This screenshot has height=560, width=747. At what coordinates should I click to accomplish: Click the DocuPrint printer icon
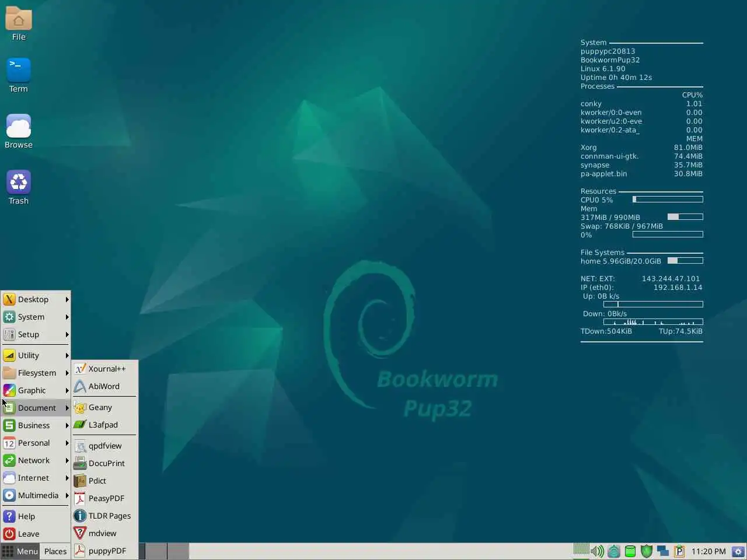80,463
